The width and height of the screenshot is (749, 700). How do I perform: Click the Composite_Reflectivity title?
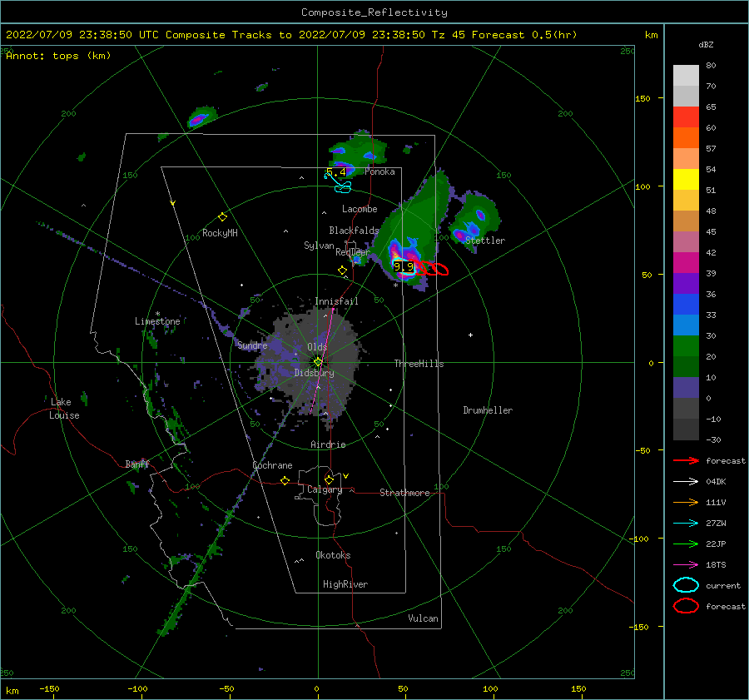tap(374, 12)
